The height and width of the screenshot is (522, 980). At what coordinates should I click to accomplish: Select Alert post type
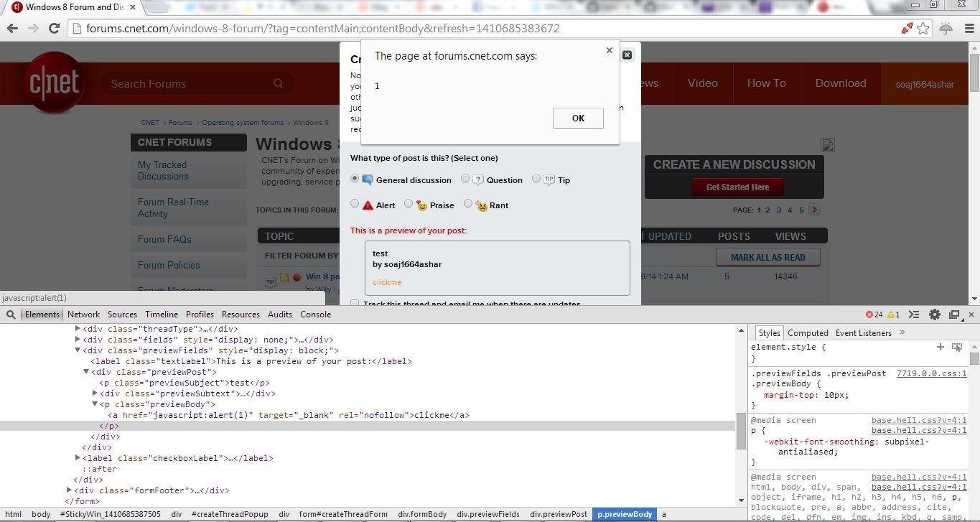point(355,203)
